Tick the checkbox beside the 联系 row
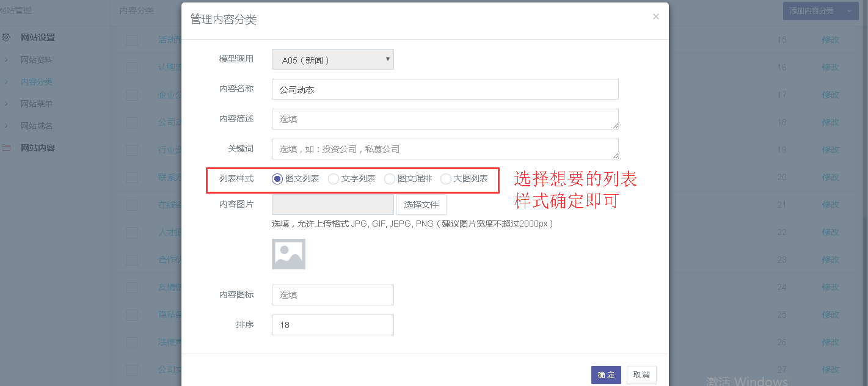Image resolution: width=868 pixels, height=386 pixels. click(x=132, y=177)
